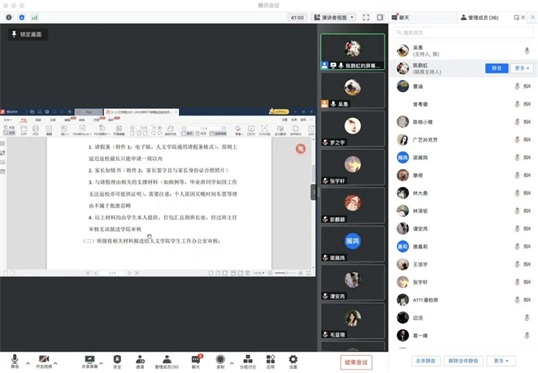Open the 设置 gear icon in bottom toolbar
Image resolution: width=538 pixels, height=373 pixels.
pos(293,362)
